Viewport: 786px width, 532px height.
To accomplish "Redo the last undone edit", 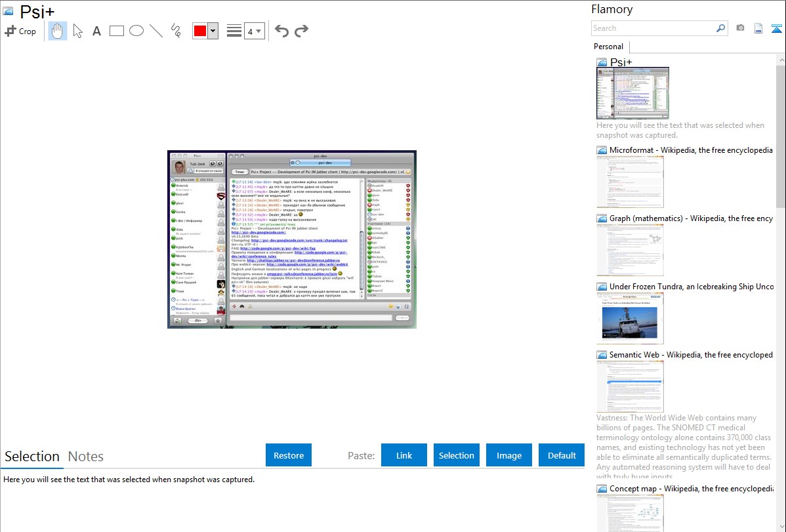I will coord(301,31).
